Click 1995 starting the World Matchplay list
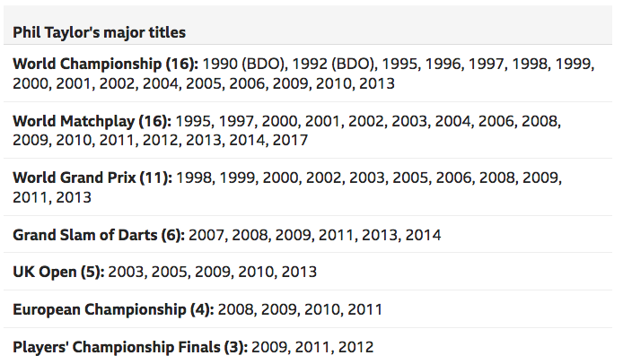Viewport: 623px width, 364px height. (195, 121)
